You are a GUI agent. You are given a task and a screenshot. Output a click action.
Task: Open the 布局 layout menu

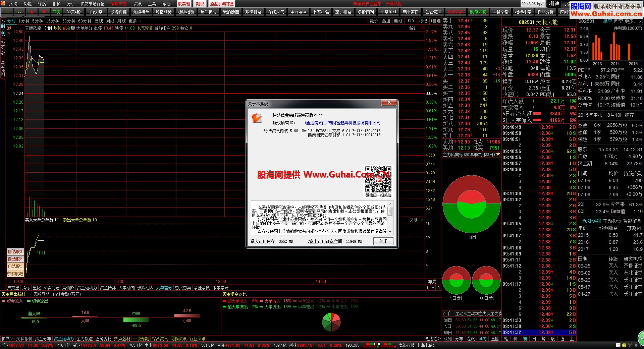coord(432,282)
